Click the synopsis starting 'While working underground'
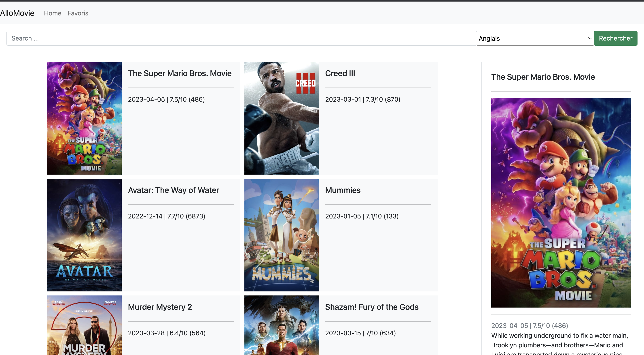Viewport: 644px width, 355px height. [560, 343]
